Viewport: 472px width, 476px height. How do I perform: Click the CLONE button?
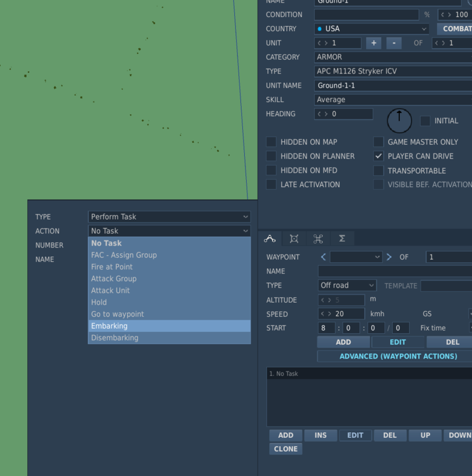(x=285, y=449)
